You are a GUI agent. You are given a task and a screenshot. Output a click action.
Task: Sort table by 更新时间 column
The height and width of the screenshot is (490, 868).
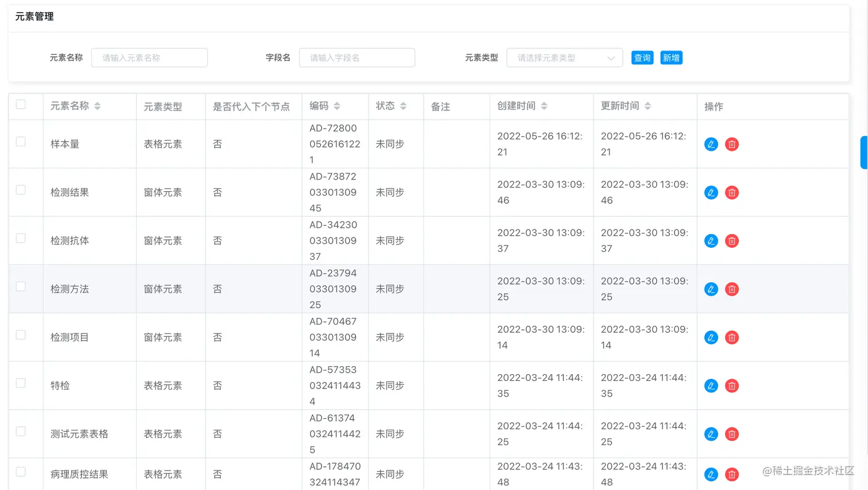point(648,106)
